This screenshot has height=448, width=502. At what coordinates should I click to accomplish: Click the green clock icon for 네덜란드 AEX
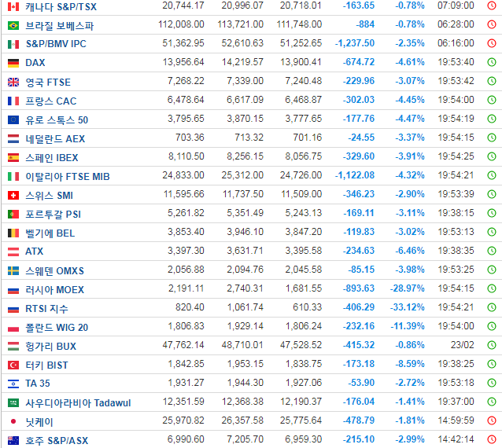tap(492, 138)
